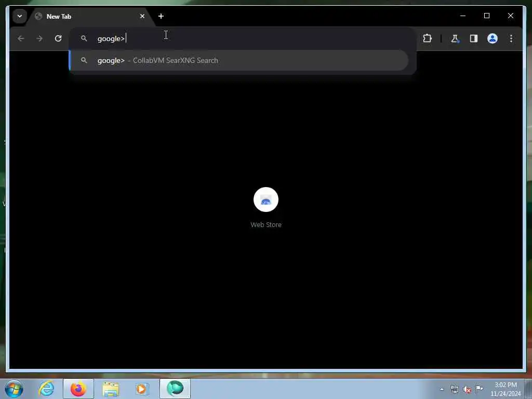Click the search icon in address bar

[x=84, y=38]
